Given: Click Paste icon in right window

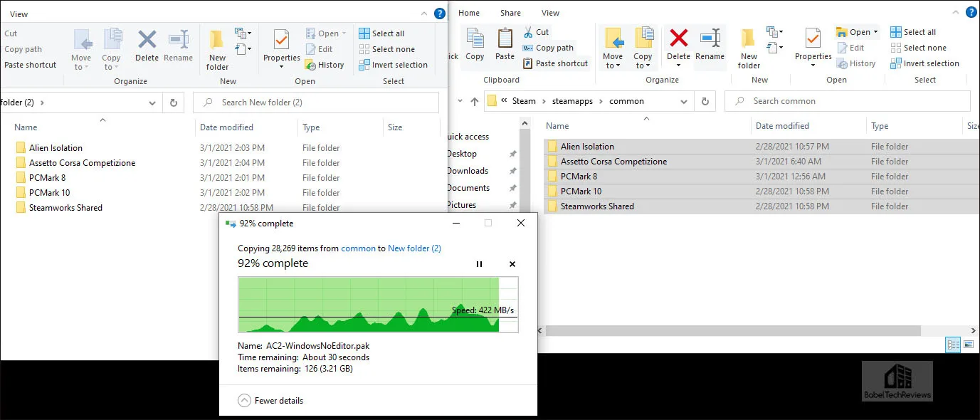Looking at the screenshot, I should click(505, 44).
